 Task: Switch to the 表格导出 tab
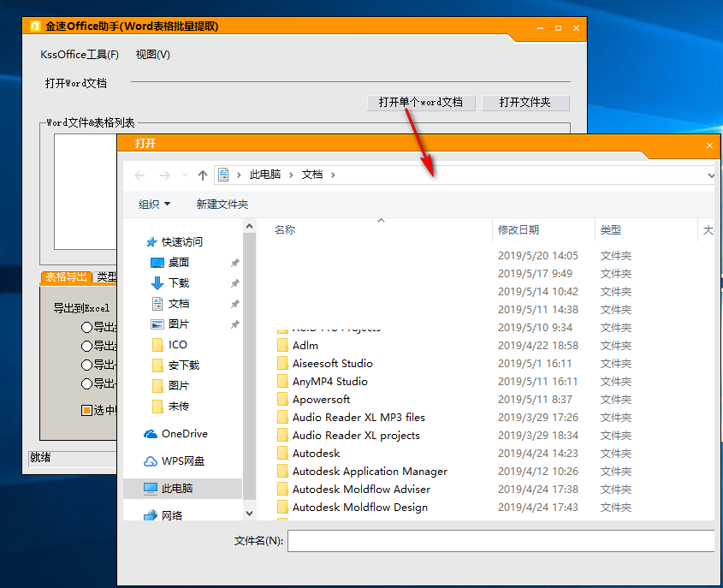[67, 276]
